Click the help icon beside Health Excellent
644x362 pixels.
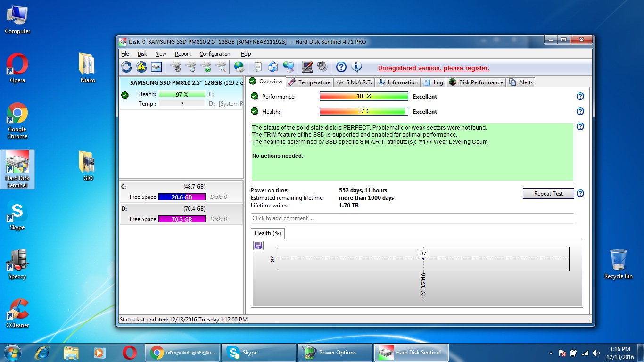(580, 111)
